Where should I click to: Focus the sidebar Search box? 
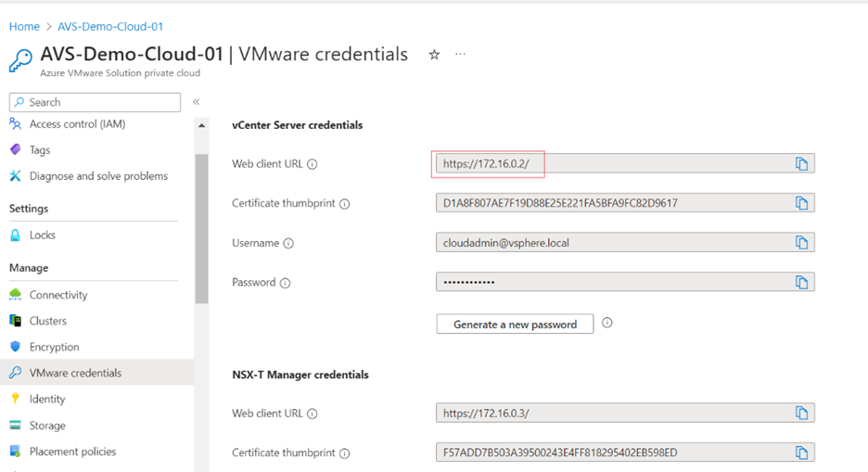[x=95, y=102]
